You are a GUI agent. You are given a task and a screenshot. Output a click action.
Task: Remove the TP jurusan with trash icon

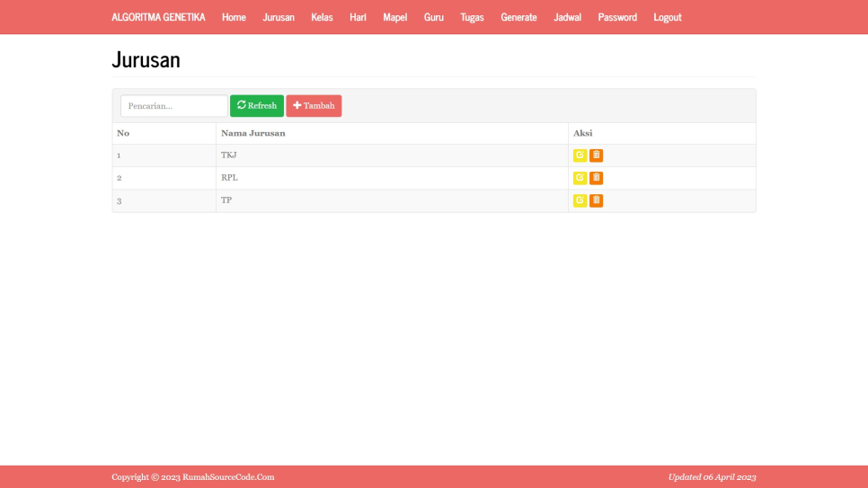click(596, 200)
